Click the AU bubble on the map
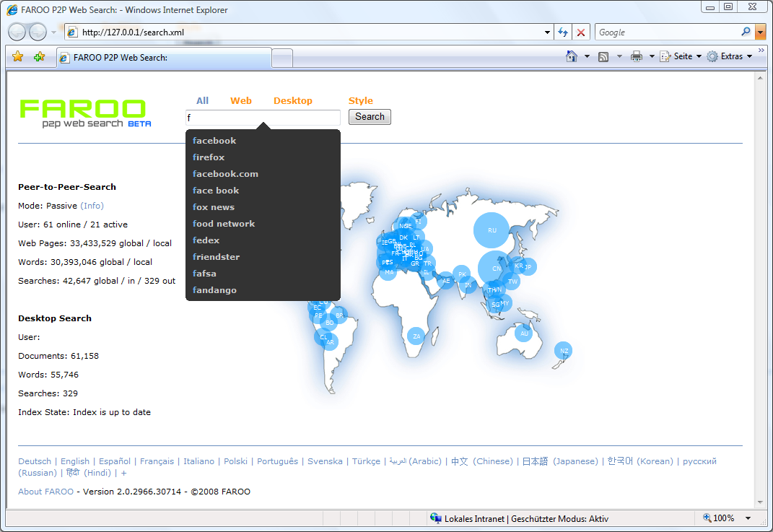This screenshot has width=773, height=532. [x=524, y=333]
